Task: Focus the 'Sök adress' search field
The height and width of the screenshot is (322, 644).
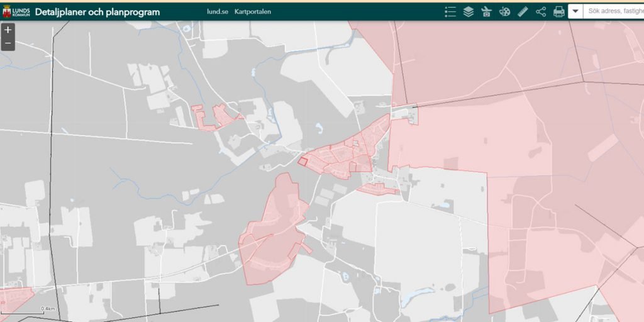Action: point(614,11)
